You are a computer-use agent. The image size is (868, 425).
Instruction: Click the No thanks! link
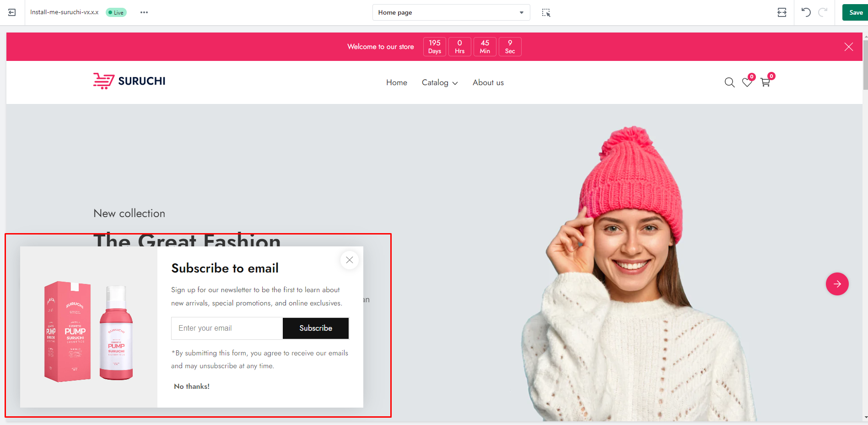(192, 387)
